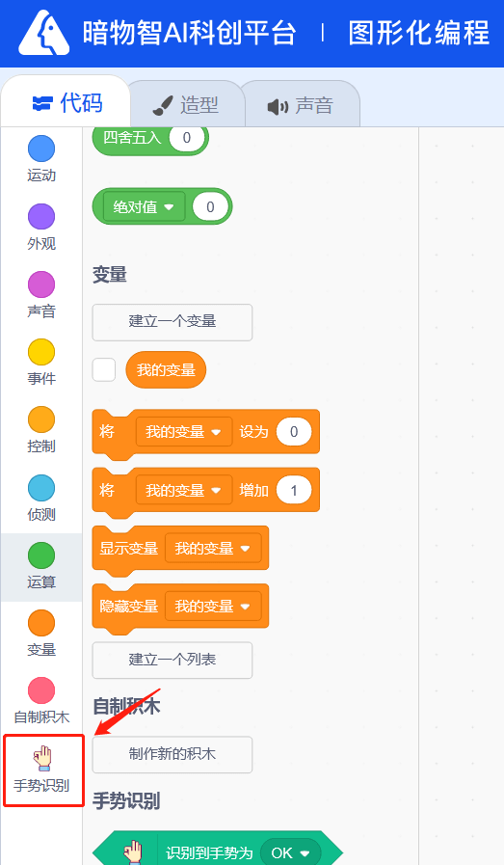Click the value field in 绝对值 block
The width and height of the screenshot is (504, 865).
pos(210,207)
